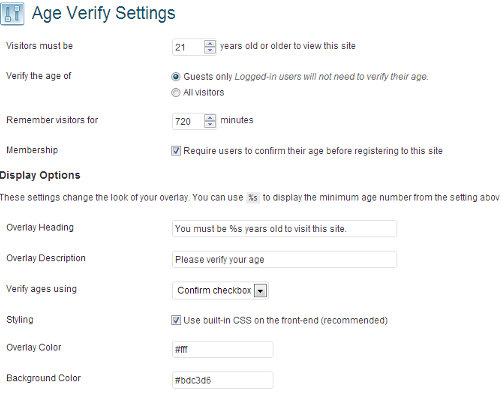Toggle the Membership age confirmation checkbox
This screenshot has height=400, width=500.
point(176,151)
